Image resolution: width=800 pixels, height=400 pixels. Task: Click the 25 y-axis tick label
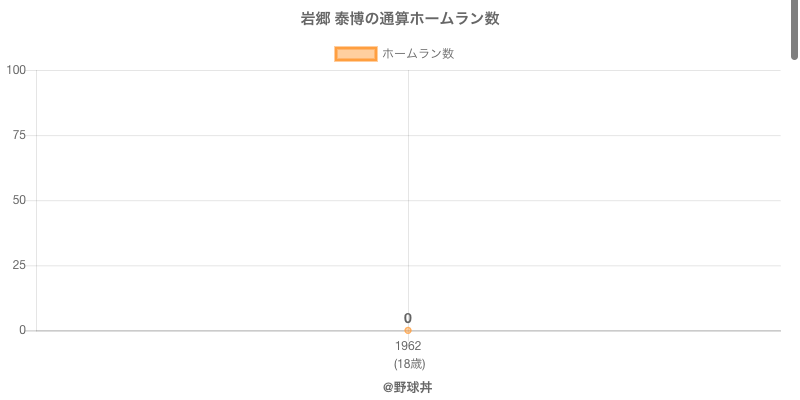[x=19, y=265]
